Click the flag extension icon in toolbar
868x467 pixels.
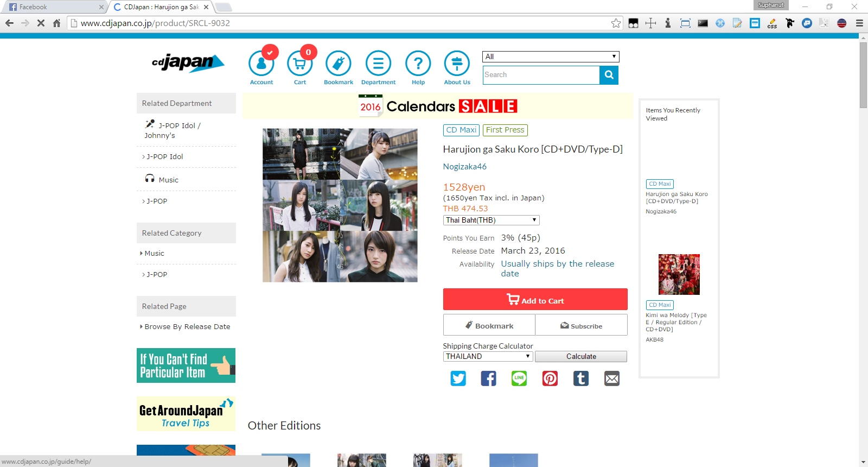pos(841,23)
